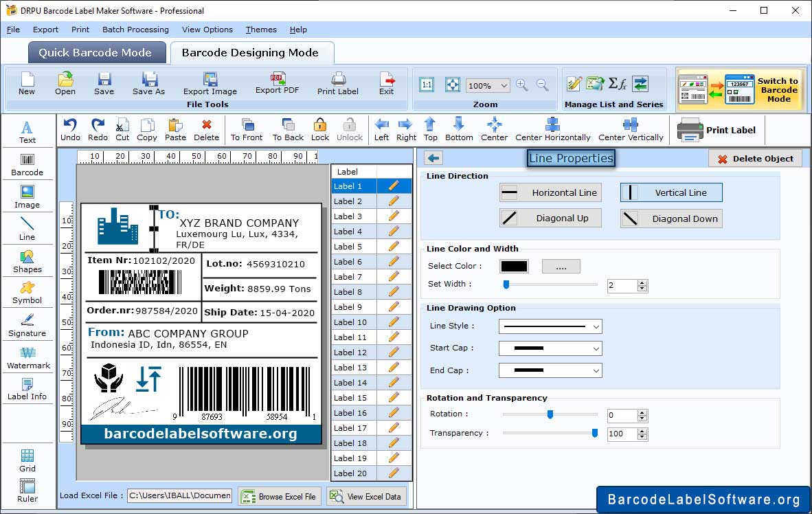Select the Barcode tool in sidebar
The image size is (812, 514).
[27, 165]
